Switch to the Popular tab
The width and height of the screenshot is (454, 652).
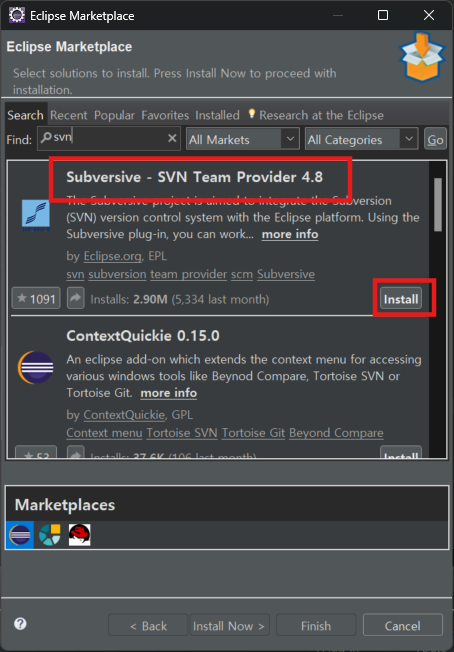[x=114, y=115]
